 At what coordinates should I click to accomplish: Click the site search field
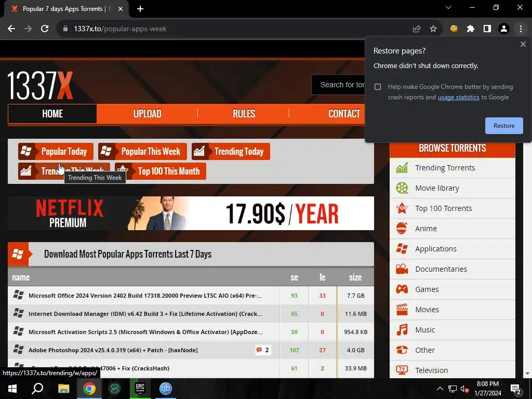(x=339, y=85)
